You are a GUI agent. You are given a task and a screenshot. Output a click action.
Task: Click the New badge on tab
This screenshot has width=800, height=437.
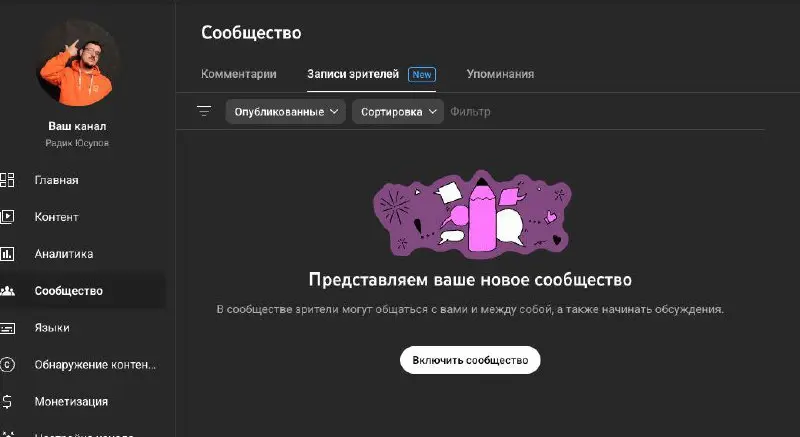tap(422, 74)
